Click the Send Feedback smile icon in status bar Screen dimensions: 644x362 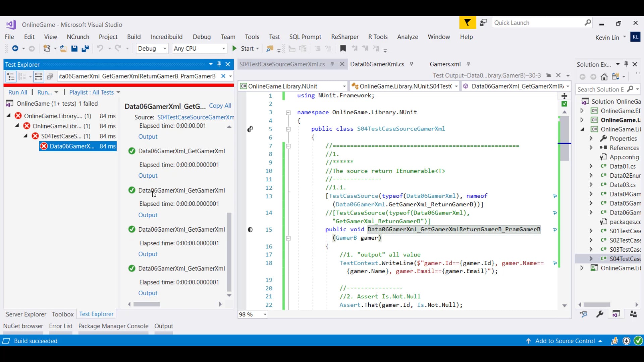614,341
